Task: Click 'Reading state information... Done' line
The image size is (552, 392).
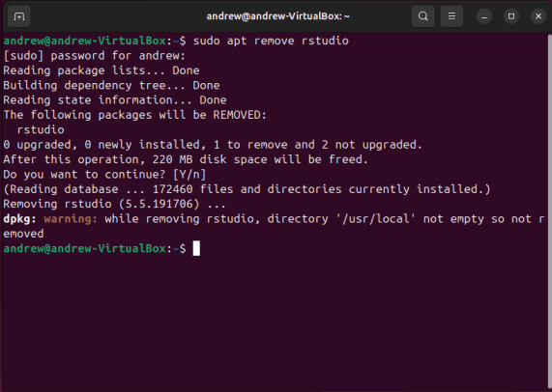Action: click(115, 100)
